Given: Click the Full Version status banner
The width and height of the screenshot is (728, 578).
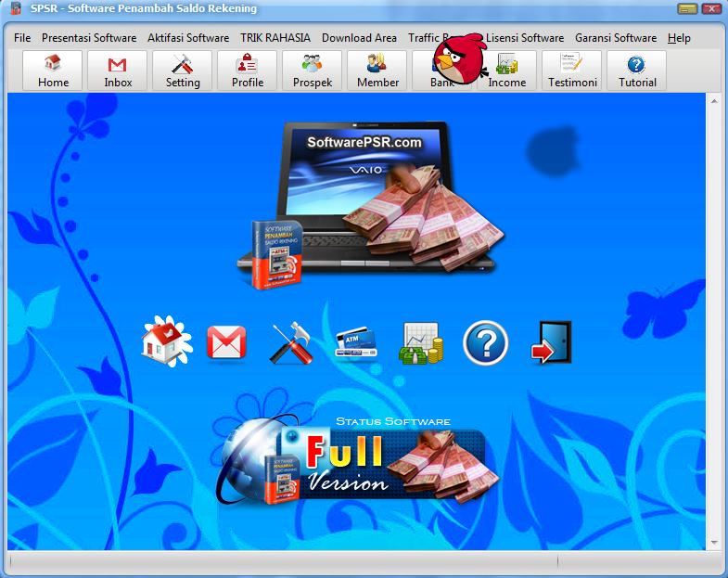Looking at the screenshot, I should (357, 461).
